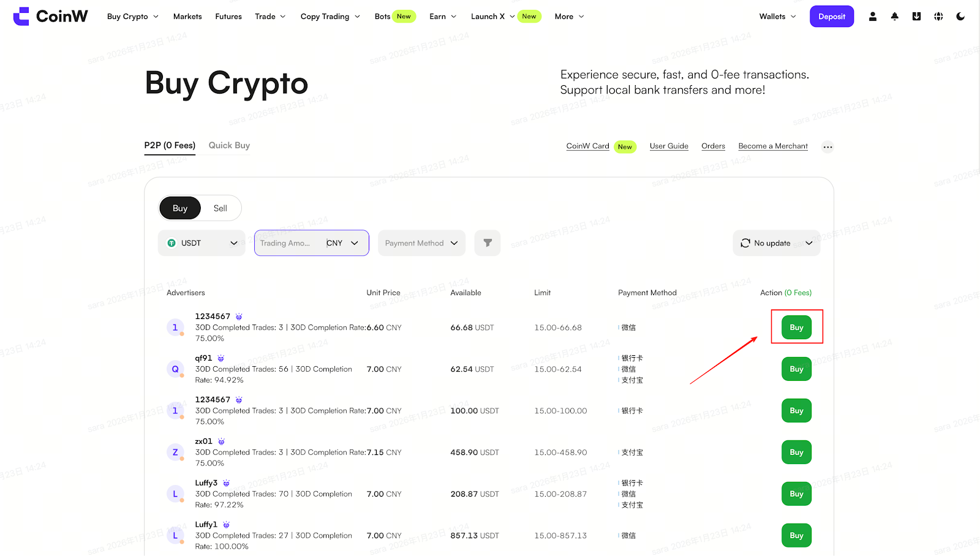Viewport: 980px width, 556px height.
Task: Expand the USDT coin dropdown
Action: (202, 243)
